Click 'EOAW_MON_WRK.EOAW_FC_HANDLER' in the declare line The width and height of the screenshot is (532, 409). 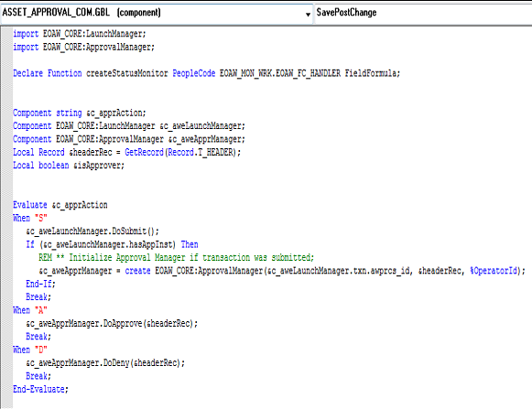coord(280,73)
